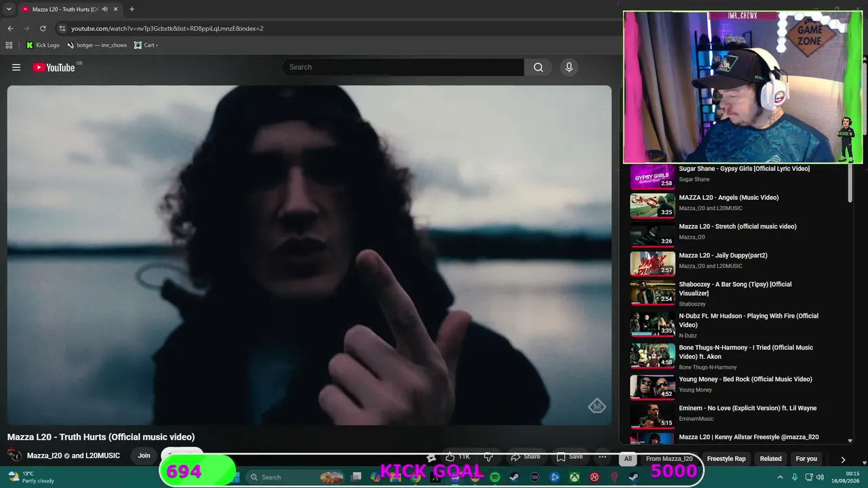Screen dimensions: 868x488
Task: Open Sugar Shane Gypsy Girls thumbnail
Action: (x=652, y=177)
